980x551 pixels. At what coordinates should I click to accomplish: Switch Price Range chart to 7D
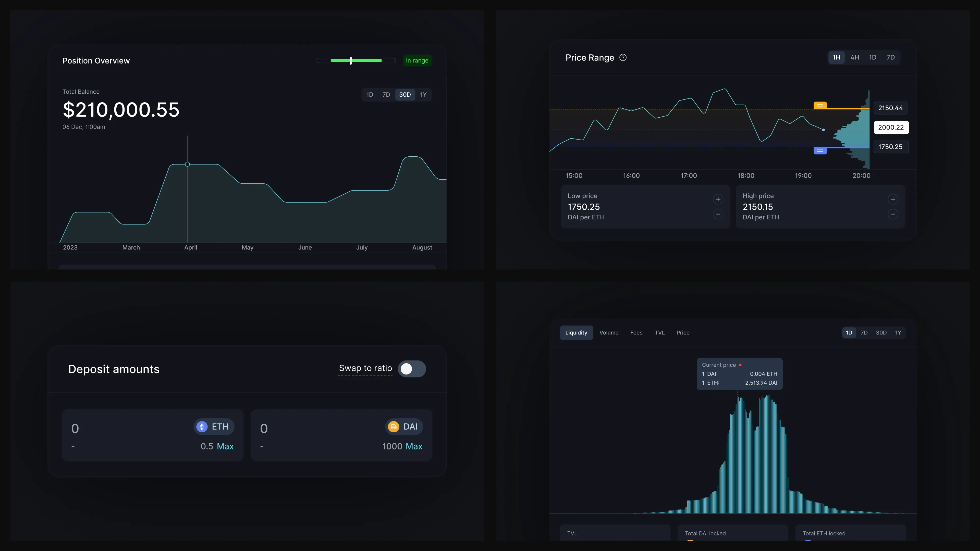tap(890, 57)
